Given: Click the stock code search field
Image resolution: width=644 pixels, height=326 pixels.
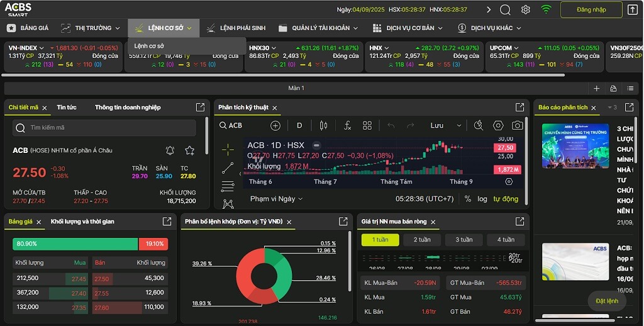Looking at the screenshot, I should (x=104, y=128).
